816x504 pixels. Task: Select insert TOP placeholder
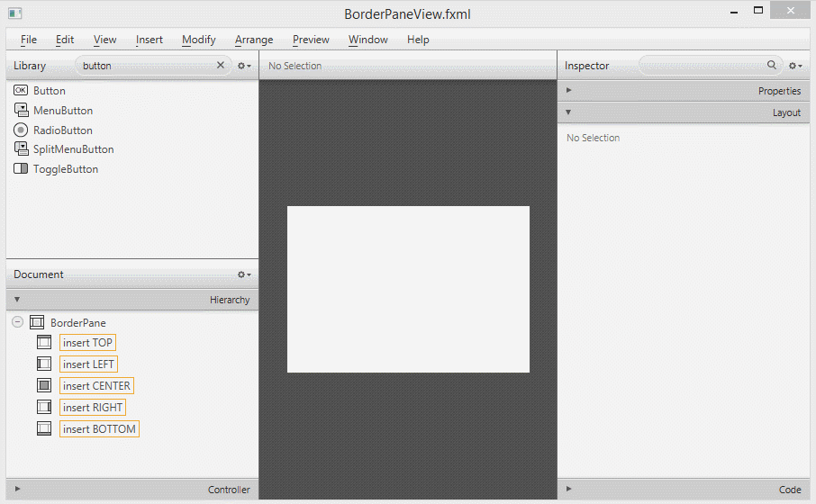tap(87, 343)
